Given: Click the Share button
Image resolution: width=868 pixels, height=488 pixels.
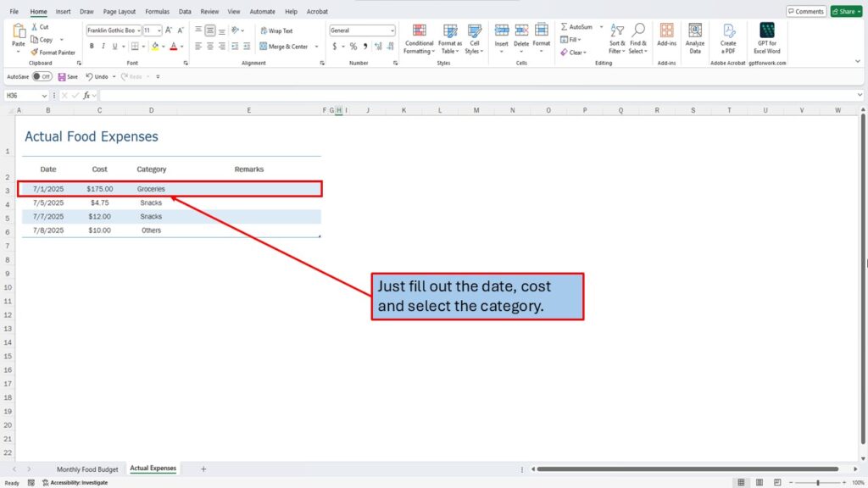Looking at the screenshot, I should click(845, 11).
